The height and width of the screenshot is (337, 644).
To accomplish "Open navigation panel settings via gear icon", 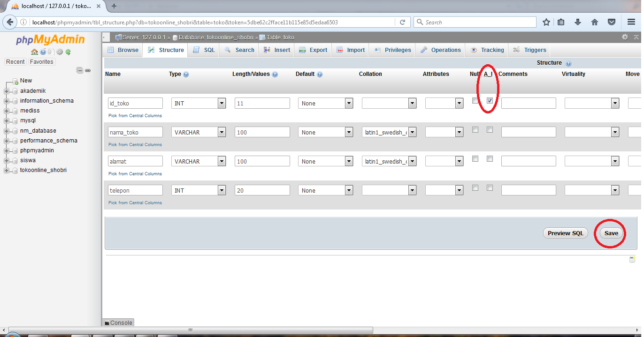I will click(x=60, y=52).
